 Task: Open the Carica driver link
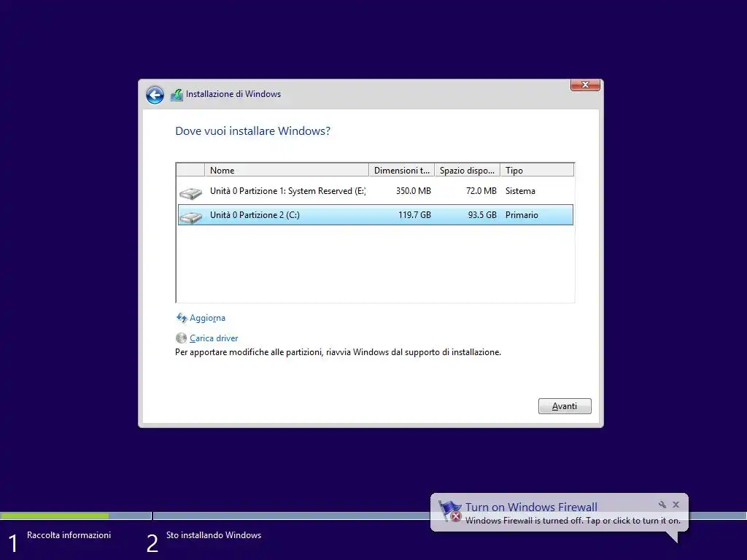214,338
